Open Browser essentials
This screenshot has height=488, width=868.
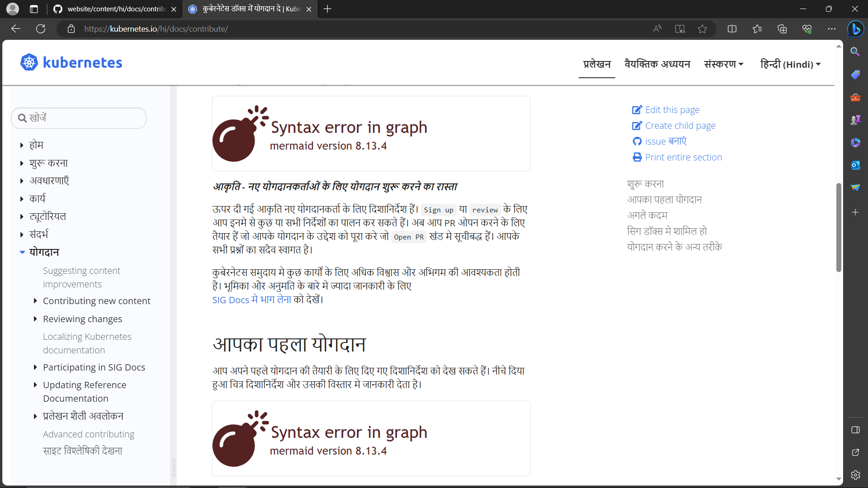pos(807,28)
